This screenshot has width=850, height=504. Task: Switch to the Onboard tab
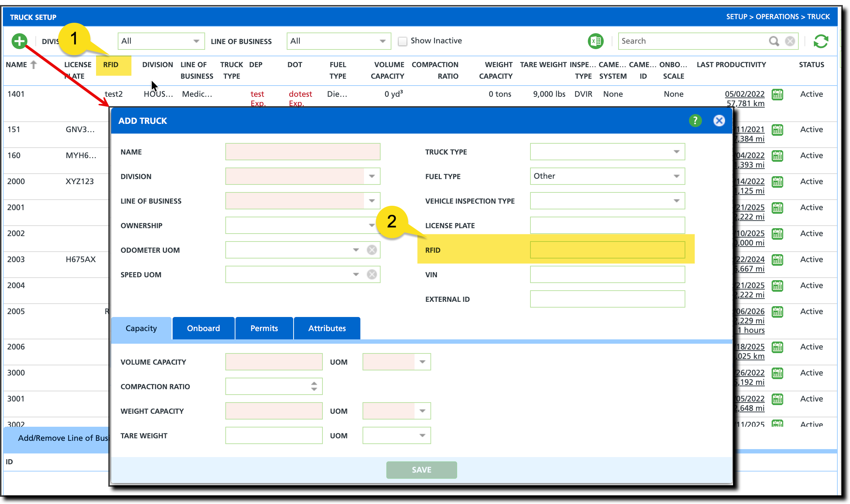click(203, 328)
